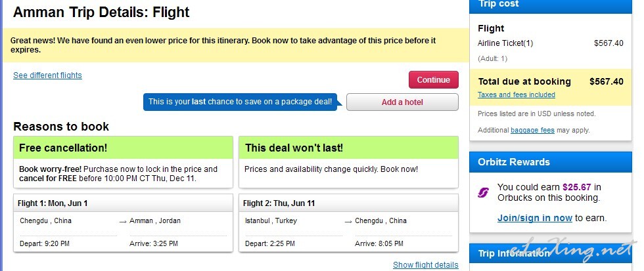
Task: Click the Flight 2 arrow icon
Action: (348, 221)
